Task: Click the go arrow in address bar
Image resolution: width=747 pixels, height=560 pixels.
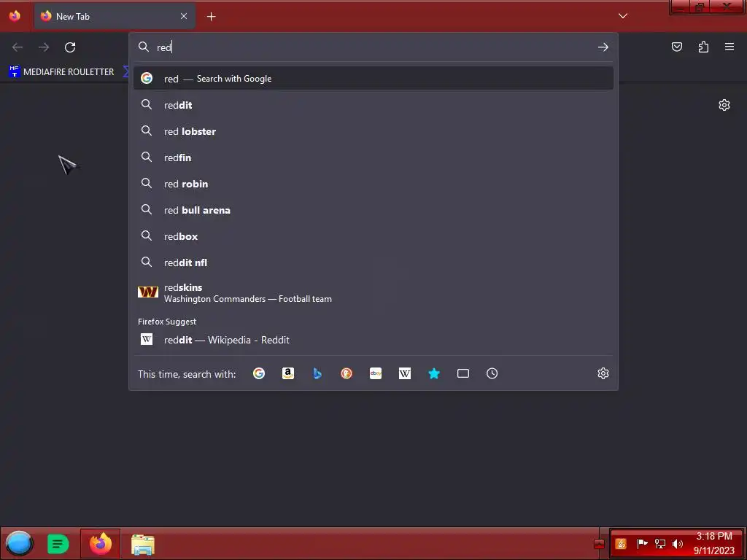Action: tap(603, 47)
